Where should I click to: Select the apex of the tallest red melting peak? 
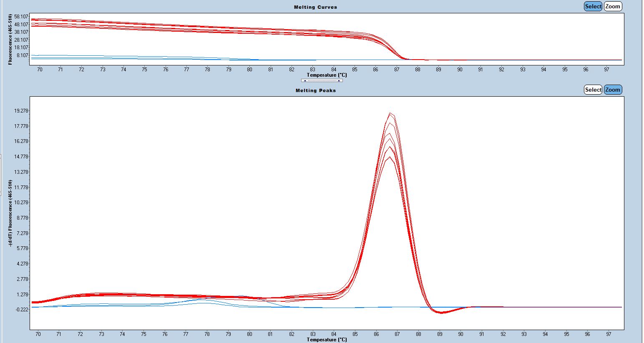(x=390, y=113)
